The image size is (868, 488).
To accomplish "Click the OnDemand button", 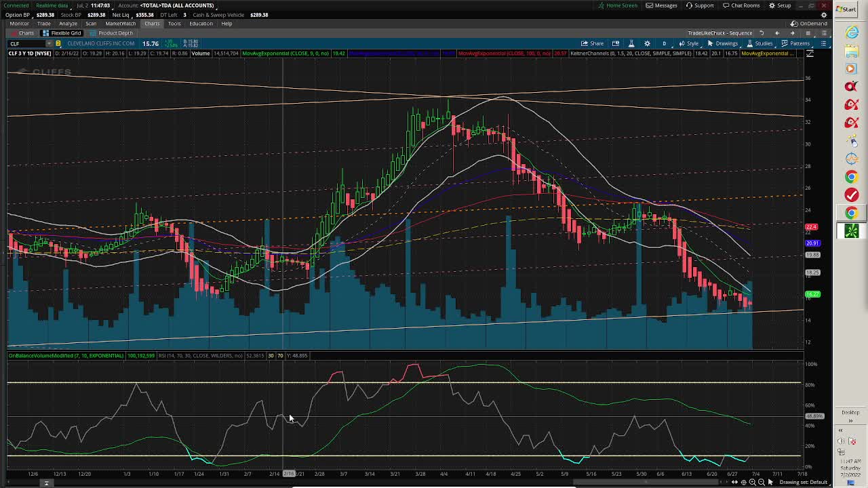I will 809,24.
